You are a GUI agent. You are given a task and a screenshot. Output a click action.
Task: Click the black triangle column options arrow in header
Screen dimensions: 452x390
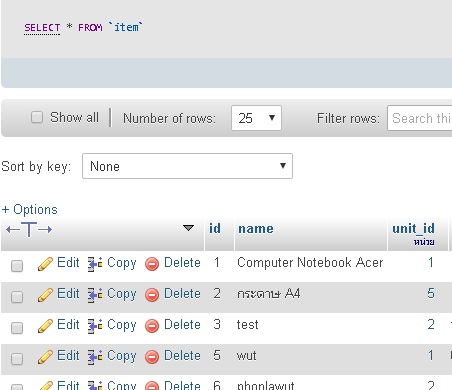188,228
